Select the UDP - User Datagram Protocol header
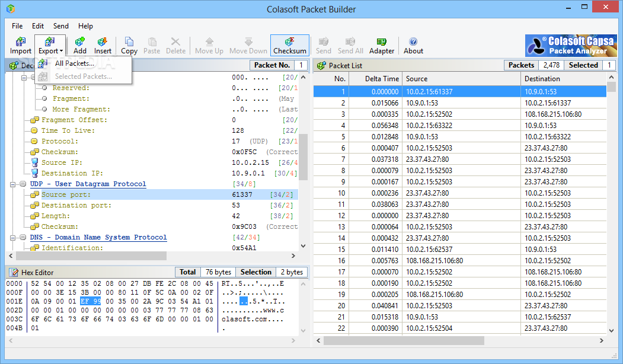 (88, 184)
